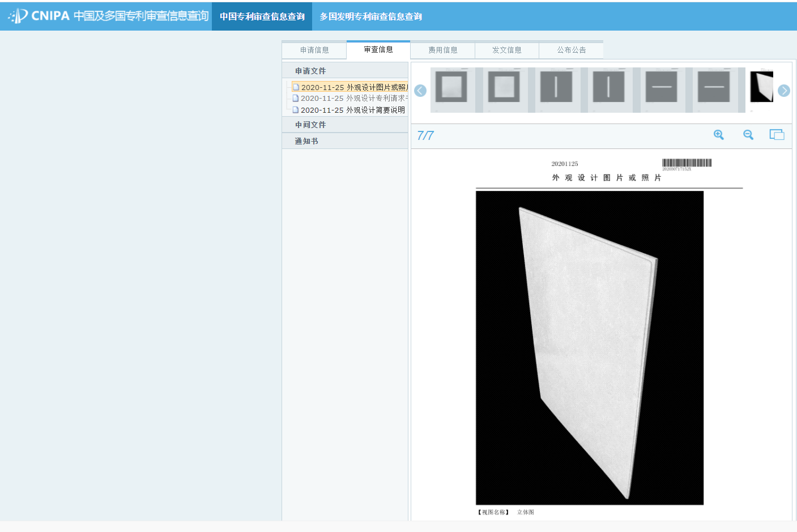Open the 公布公告 tab
Image resolution: width=797 pixels, height=532 pixels.
point(571,50)
